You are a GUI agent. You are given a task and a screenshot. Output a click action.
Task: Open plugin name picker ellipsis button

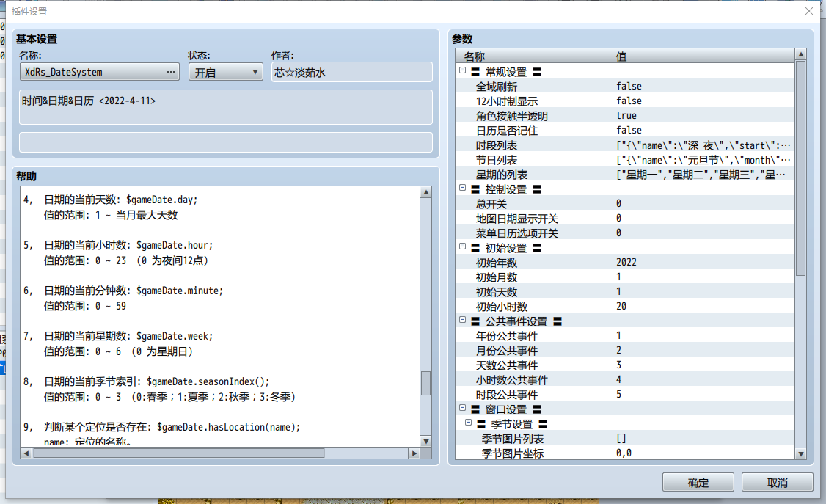pos(170,72)
